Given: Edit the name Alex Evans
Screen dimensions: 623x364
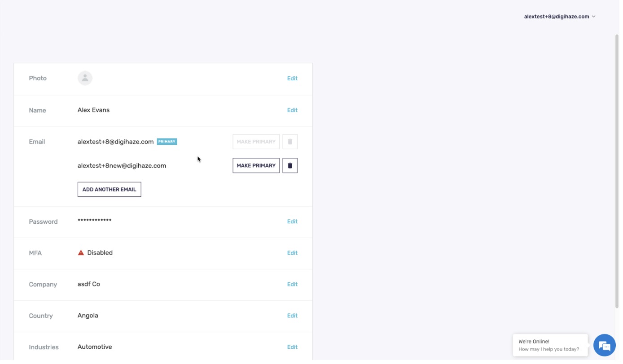Looking at the screenshot, I should [x=292, y=110].
